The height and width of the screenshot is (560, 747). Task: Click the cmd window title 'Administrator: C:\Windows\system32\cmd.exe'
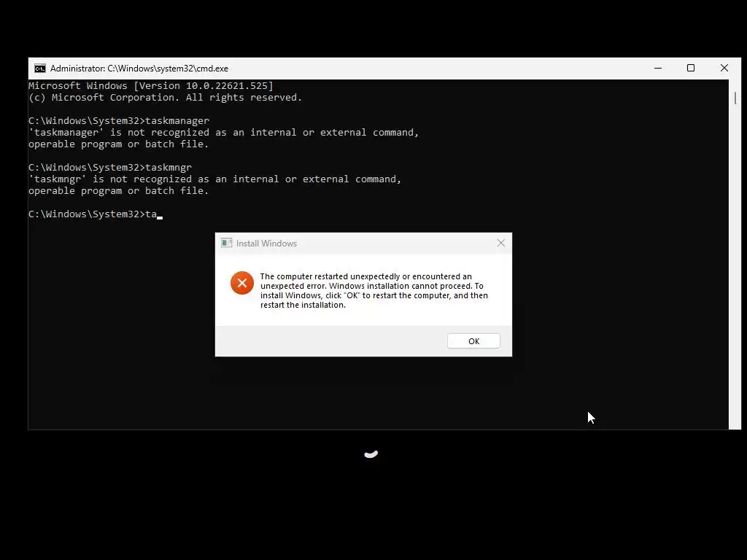(139, 69)
